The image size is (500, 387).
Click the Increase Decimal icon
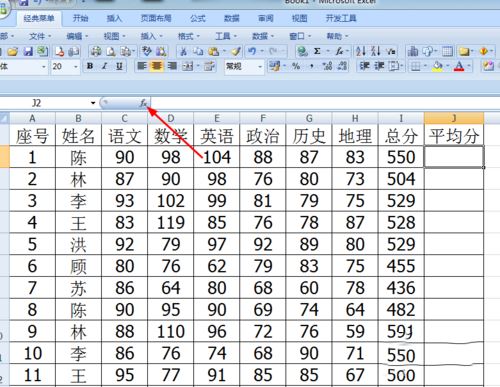tap(327, 66)
